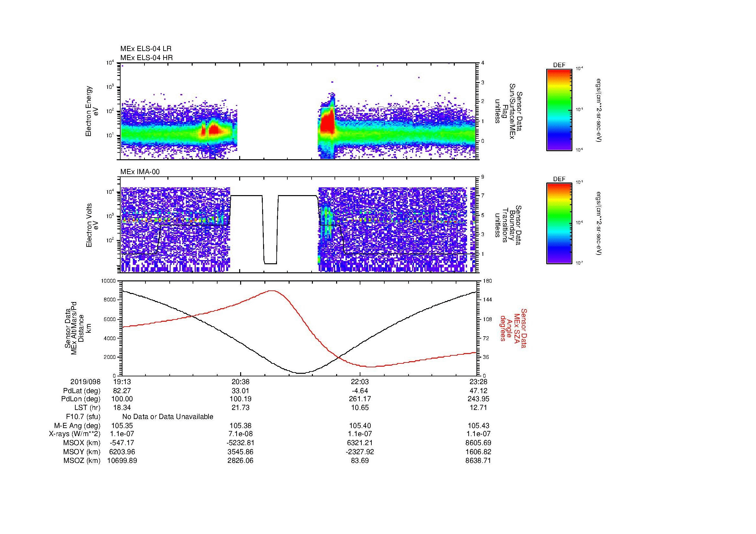Click the 'Electron Volts eV' axis label
This screenshot has width=756, height=534.
tap(92, 225)
